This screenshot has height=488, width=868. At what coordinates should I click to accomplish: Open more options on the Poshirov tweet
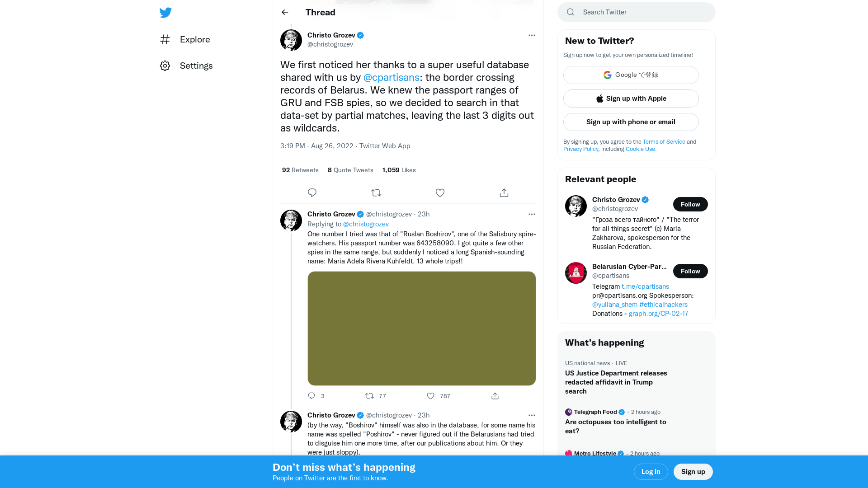pos(532,415)
